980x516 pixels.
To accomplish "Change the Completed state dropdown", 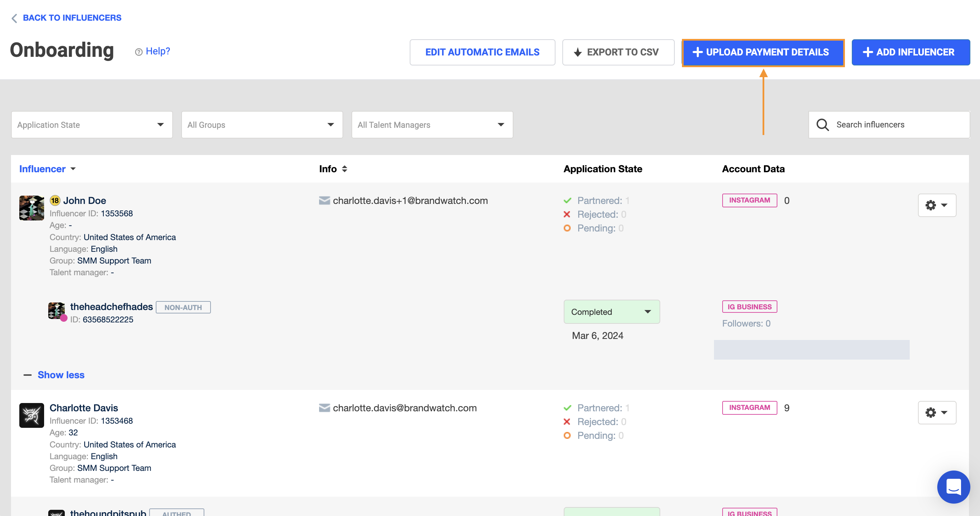I will click(611, 312).
